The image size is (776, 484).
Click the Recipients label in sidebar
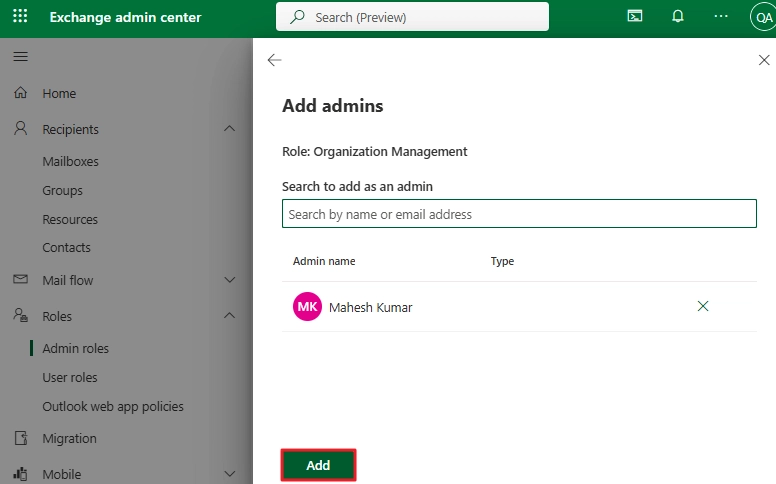(x=70, y=130)
